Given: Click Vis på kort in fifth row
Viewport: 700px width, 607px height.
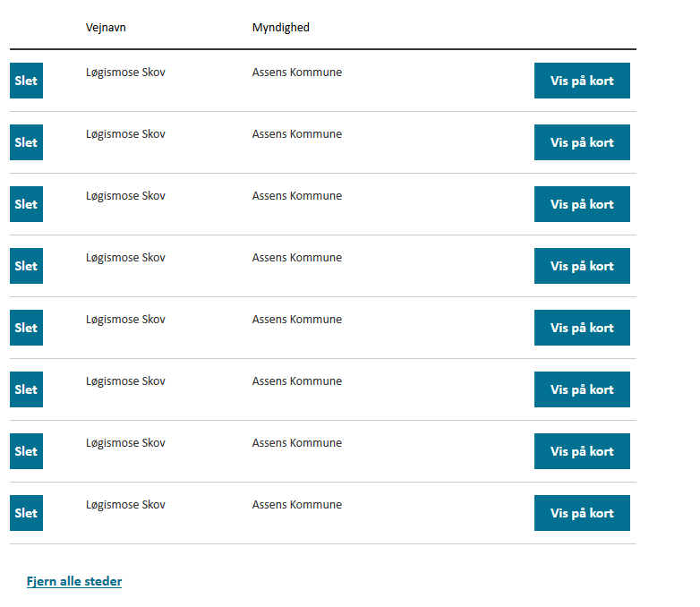Looking at the screenshot, I should point(582,328).
